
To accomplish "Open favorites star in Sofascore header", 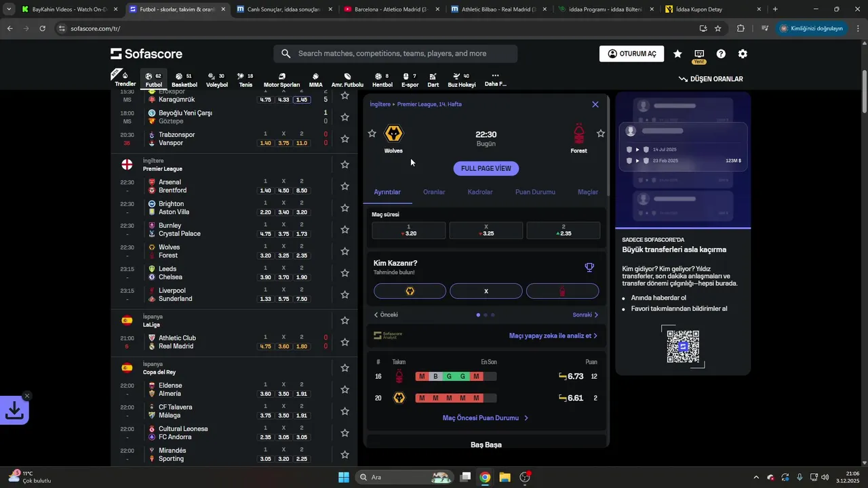I will 677,54.
